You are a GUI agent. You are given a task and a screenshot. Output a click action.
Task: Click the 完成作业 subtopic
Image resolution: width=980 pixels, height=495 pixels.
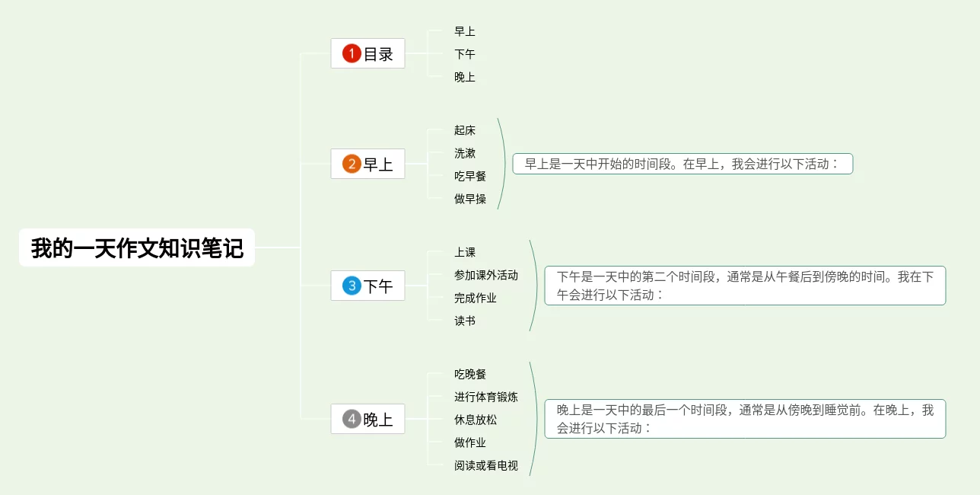(x=476, y=298)
